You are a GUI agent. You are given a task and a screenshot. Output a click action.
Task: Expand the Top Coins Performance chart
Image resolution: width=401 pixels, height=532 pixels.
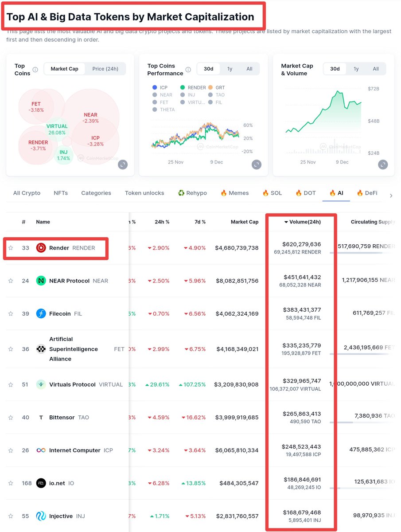[257, 164]
